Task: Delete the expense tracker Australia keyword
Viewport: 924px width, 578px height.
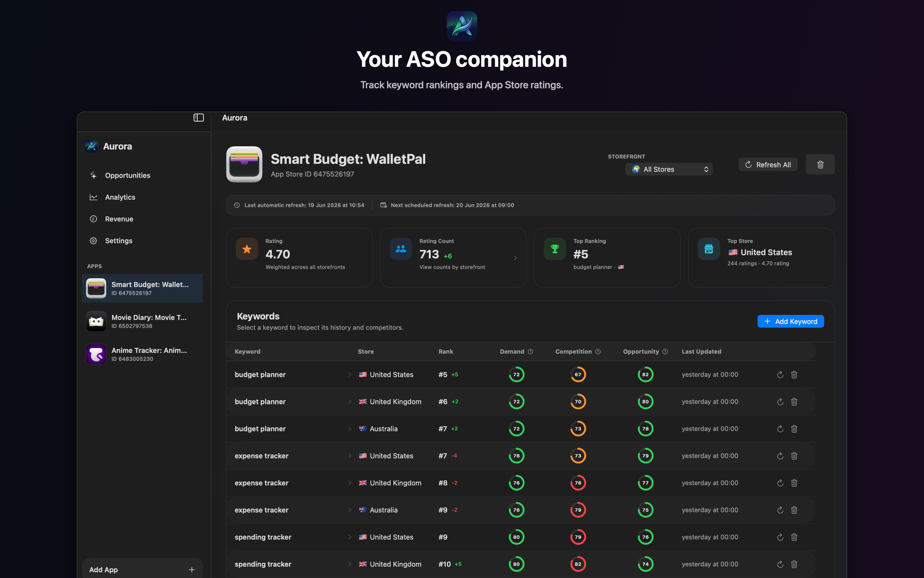Action: coord(794,510)
